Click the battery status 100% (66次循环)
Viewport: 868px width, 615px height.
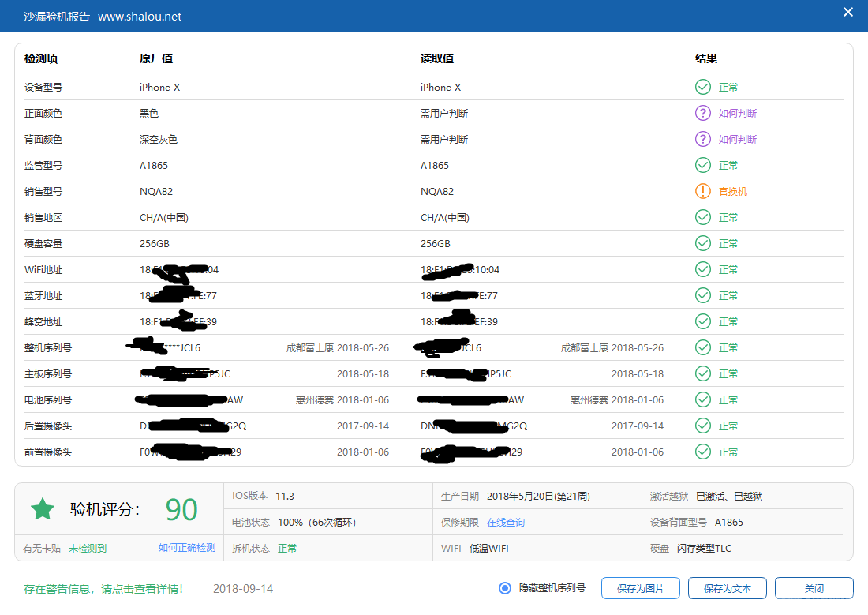click(316, 523)
